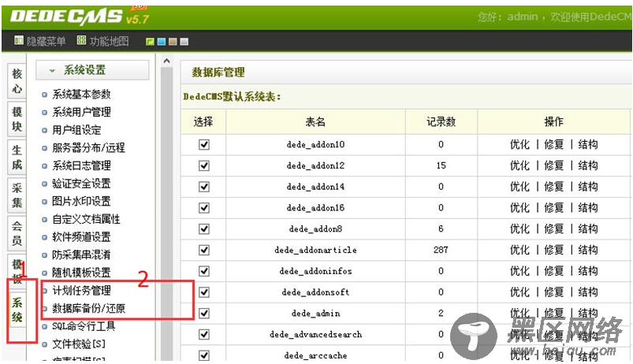The image size is (633, 364).
Task: Open the function map icon
Action: coord(81,40)
